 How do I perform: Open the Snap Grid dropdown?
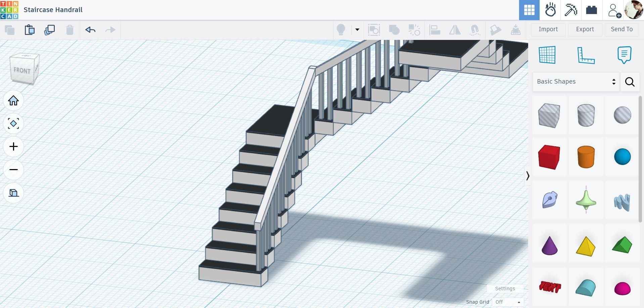coord(508,302)
